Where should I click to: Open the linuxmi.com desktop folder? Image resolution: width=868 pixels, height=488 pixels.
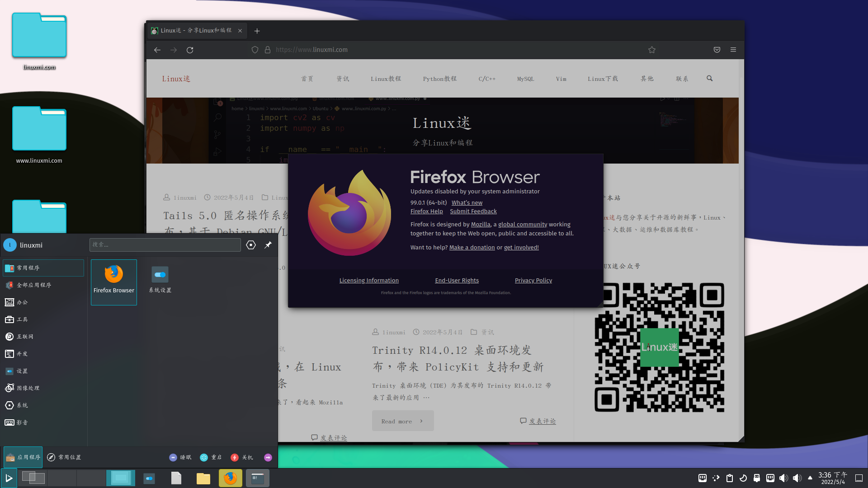pos(39,42)
